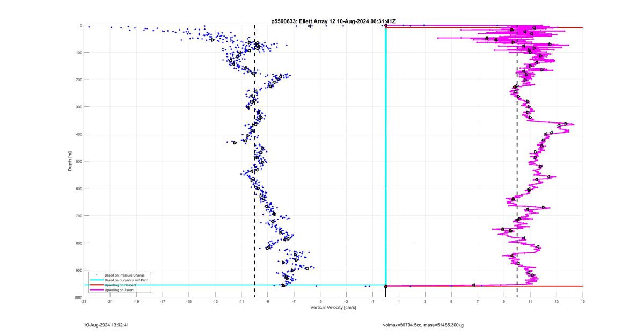Click the velocity-axis tick label '-17'
644x334 pixels.
(x=163, y=302)
